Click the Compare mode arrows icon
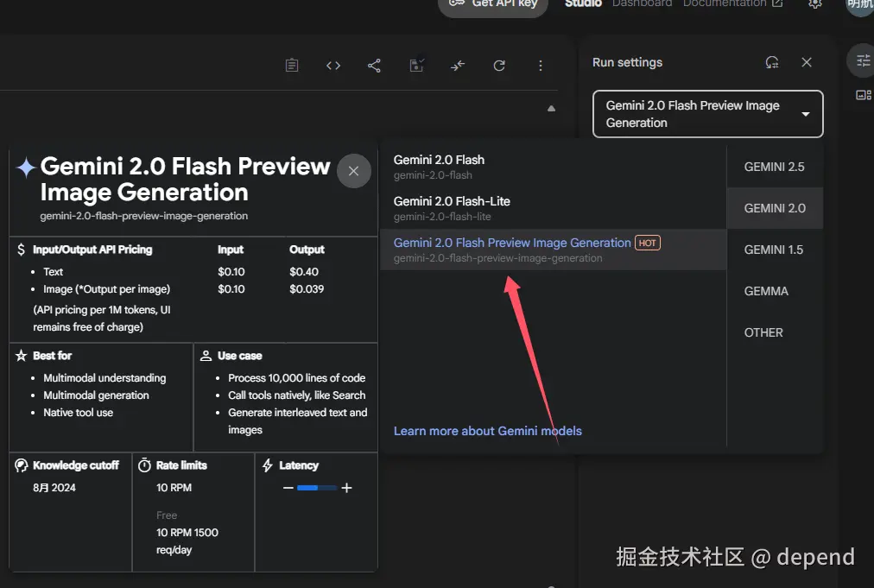Image resolution: width=874 pixels, height=588 pixels. coord(458,66)
